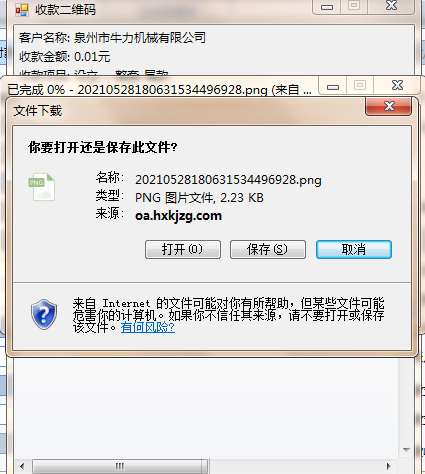Click the PNG file type icon
Screen dimensions: 425x474
42,187
